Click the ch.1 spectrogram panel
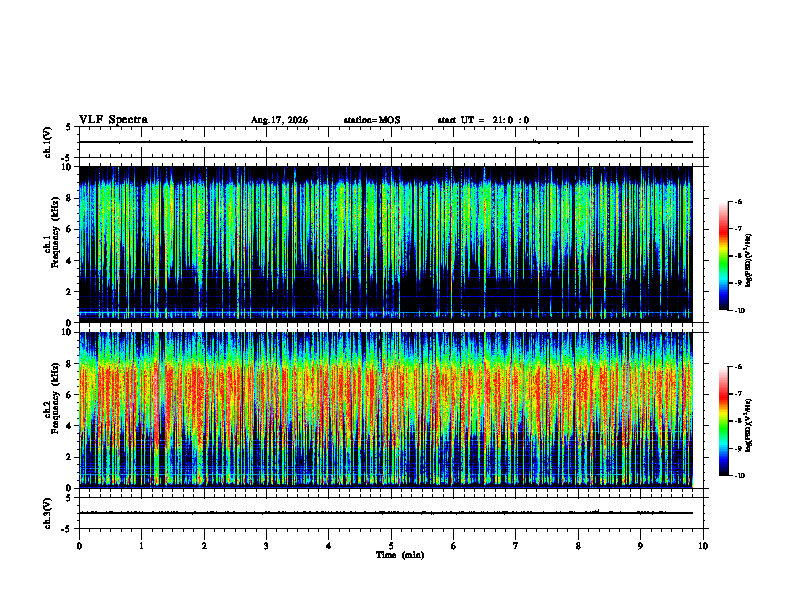The height and width of the screenshot is (612, 792). 386,244
